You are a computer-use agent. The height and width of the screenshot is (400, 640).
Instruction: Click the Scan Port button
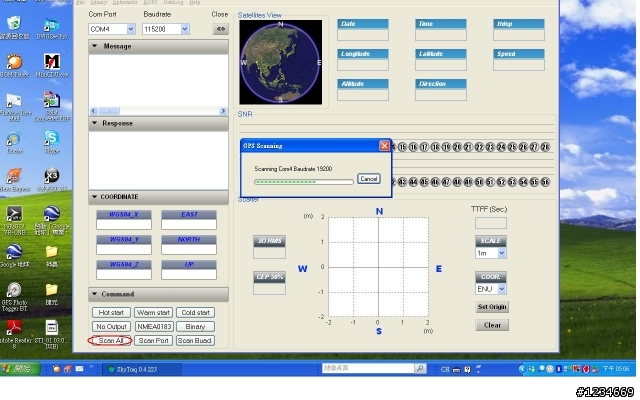[153, 340]
